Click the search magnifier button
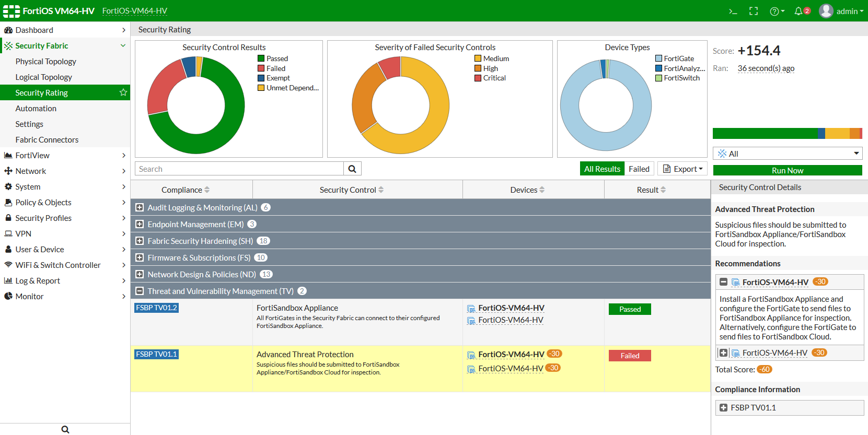 click(352, 169)
